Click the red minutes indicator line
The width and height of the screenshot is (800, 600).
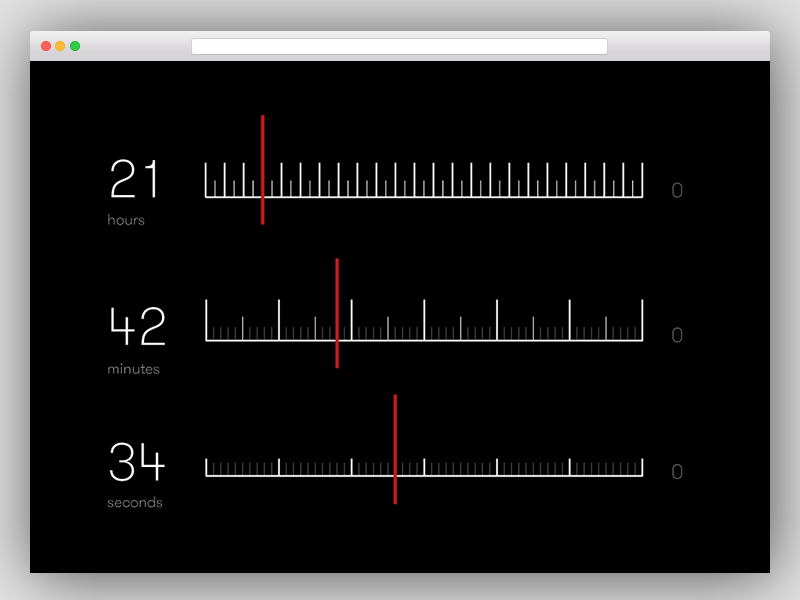point(337,312)
